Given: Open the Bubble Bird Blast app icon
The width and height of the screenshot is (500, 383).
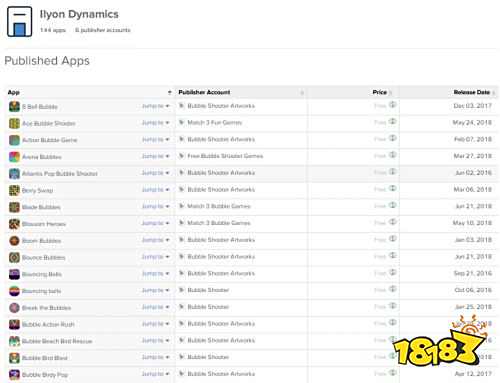Looking at the screenshot, I should (x=14, y=358).
